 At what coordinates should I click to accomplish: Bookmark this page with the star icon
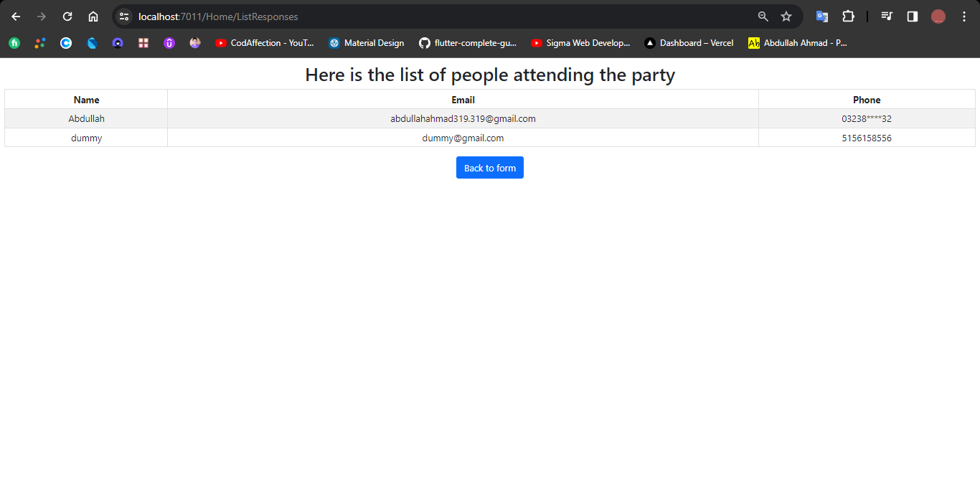(786, 16)
